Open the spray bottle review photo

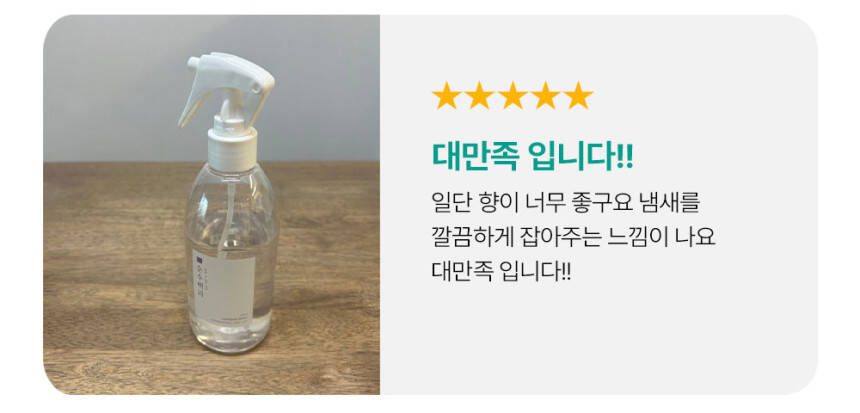click(x=212, y=205)
